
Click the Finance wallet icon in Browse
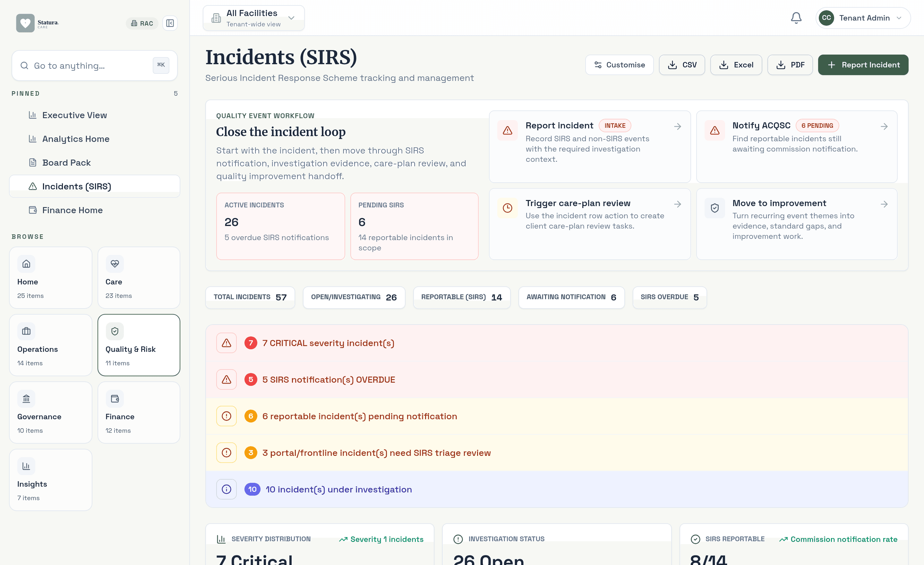(114, 399)
